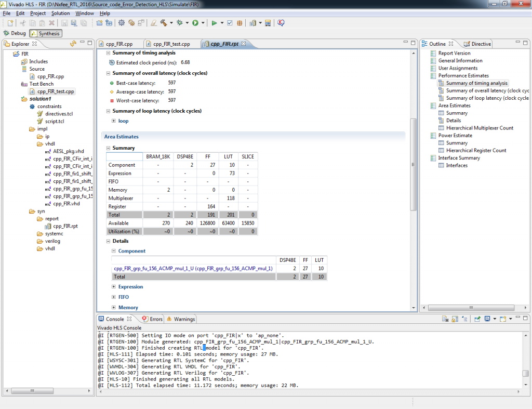Switch to the cpp_FIR_test.cpp editor tab
This screenshot has width=532, height=409.
pos(171,44)
